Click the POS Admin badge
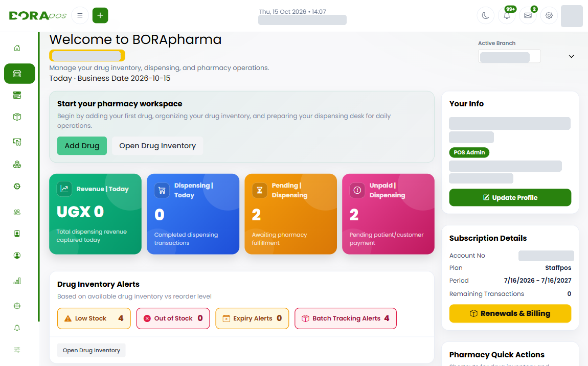The height and width of the screenshot is (366, 588). pos(469,153)
